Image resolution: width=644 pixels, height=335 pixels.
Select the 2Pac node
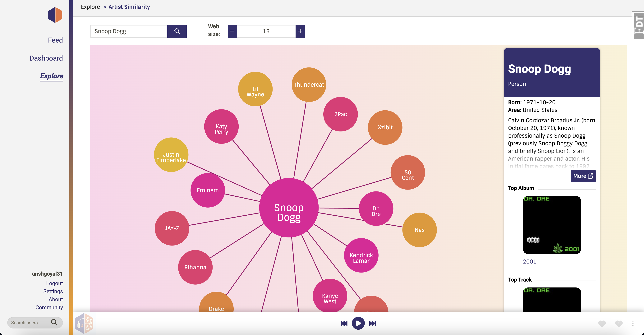pyautogui.click(x=340, y=114)
